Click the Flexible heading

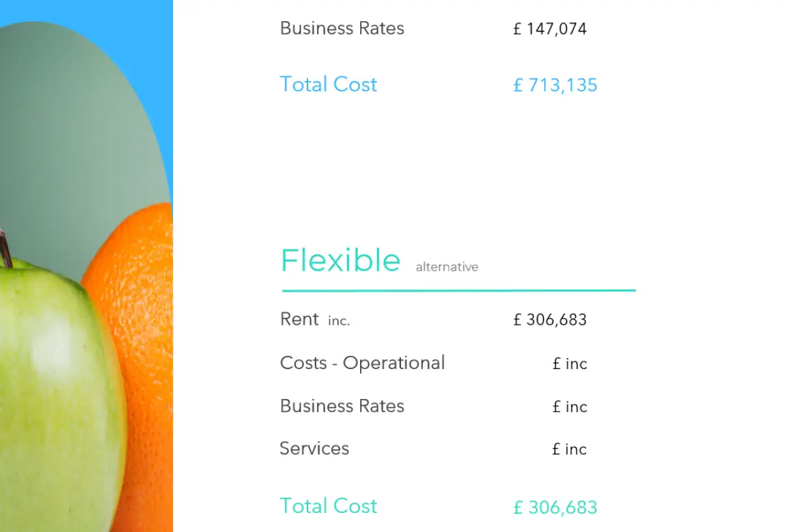340,261
